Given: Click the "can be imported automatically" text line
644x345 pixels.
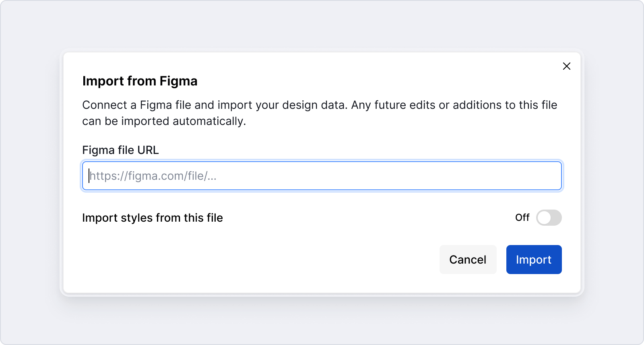Looking at the screenshot, I should (164, 121).
